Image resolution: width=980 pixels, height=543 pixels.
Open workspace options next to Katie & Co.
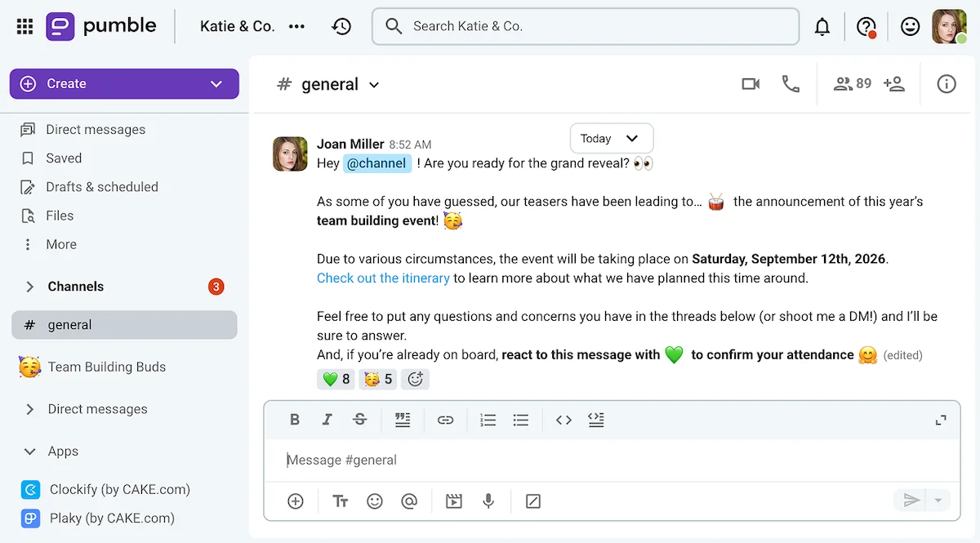297,26
